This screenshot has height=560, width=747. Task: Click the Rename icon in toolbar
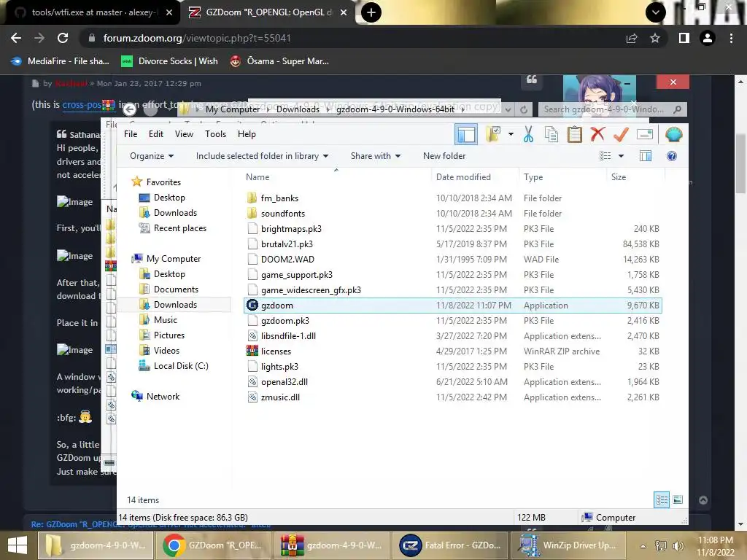[x=644, y=135]
